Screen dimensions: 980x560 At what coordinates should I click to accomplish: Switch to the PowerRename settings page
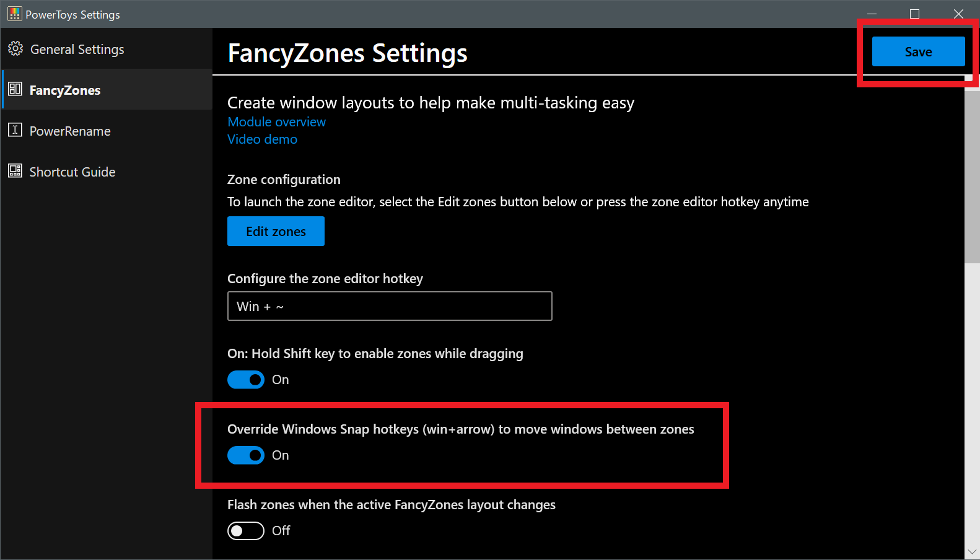coord(70,131)
